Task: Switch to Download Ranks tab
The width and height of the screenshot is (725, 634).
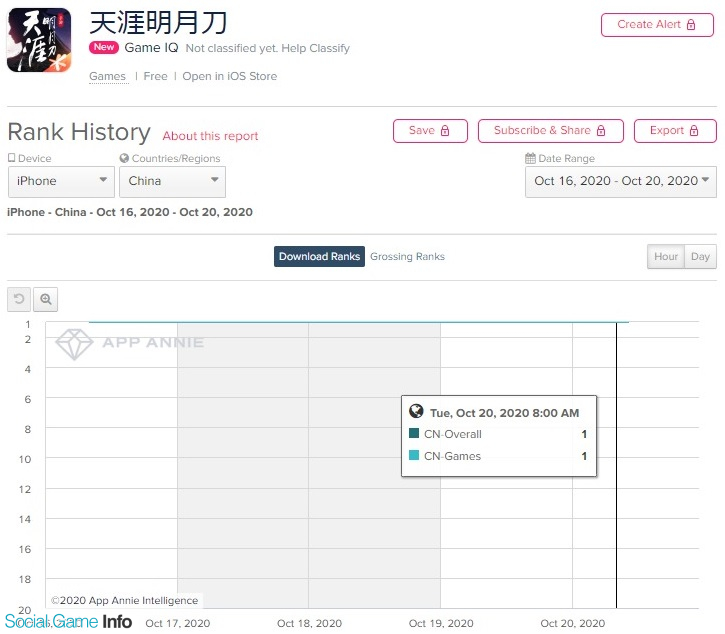Action: coord(319,257)
